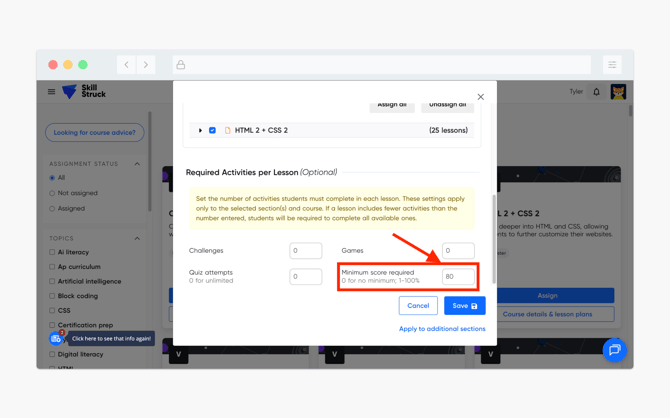Click the Cancel button

point(418,306)
